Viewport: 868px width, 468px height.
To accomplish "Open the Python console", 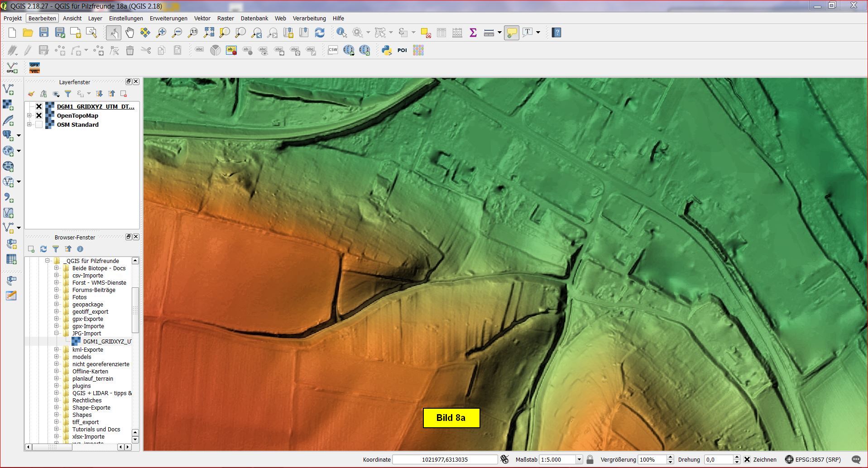I will click(x=387, y=50).
